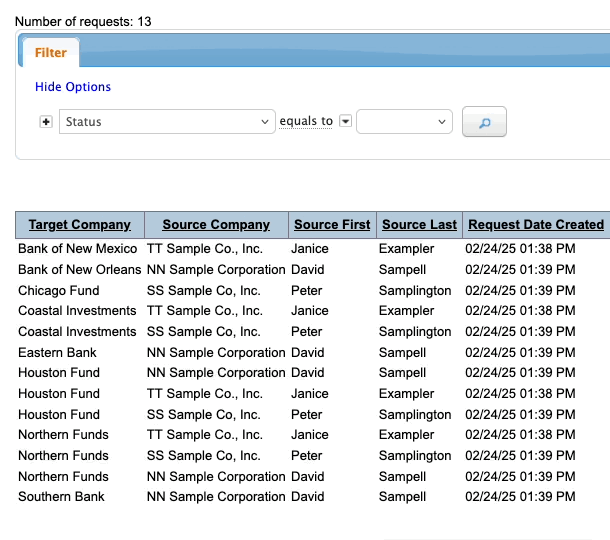Sort by Source Company column
Viewport: 610px width, 540px height.
pos(216,225)
